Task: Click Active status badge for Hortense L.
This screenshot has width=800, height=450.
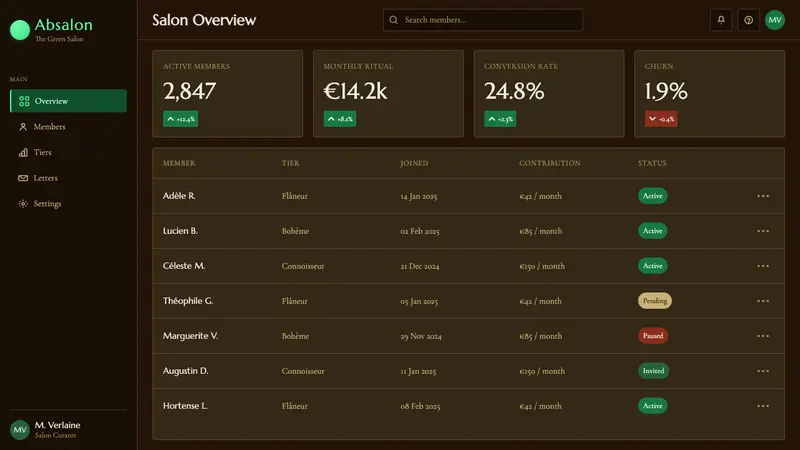Action: tap(653, 406)
